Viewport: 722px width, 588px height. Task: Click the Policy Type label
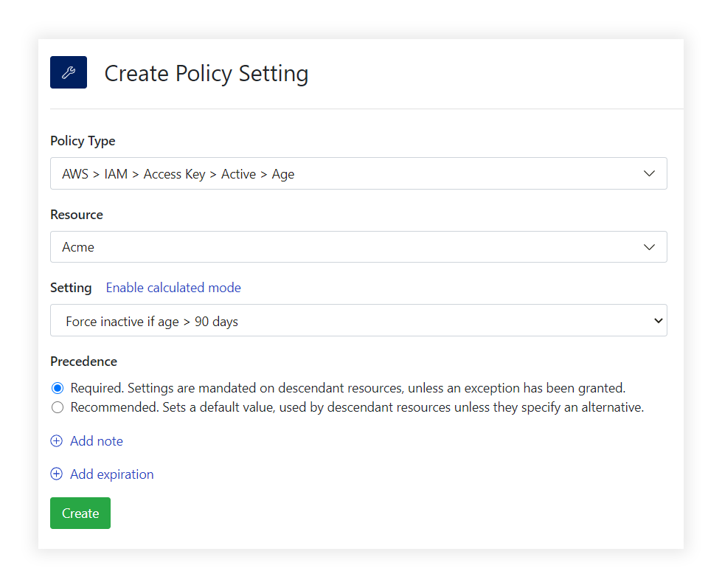(83, 141)
